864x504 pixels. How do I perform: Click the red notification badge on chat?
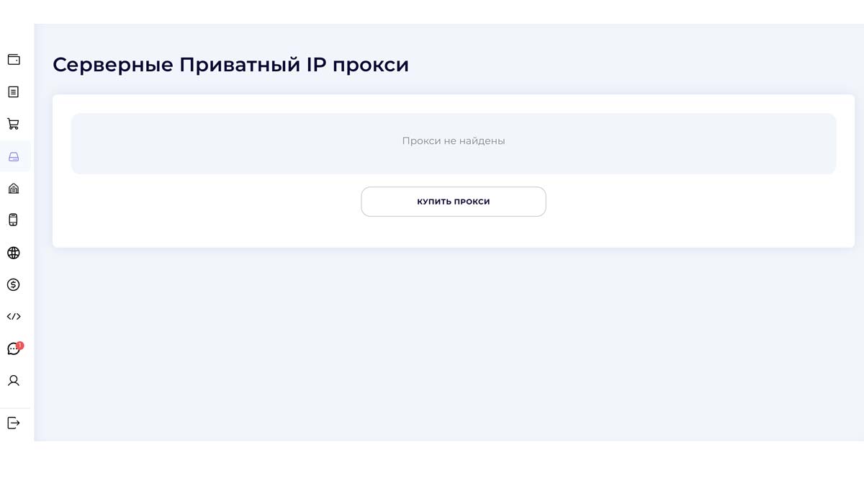pos(20,345)
